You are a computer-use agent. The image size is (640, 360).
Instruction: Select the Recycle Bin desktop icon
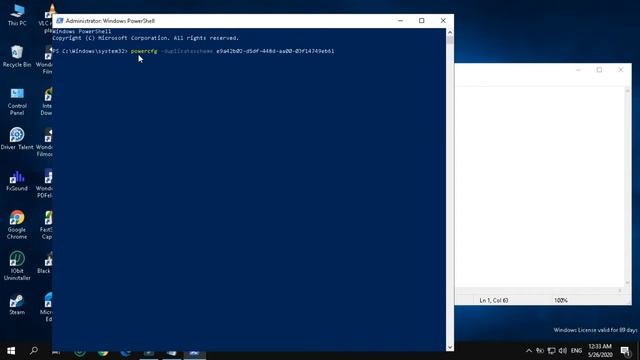[x=17, y=56]
